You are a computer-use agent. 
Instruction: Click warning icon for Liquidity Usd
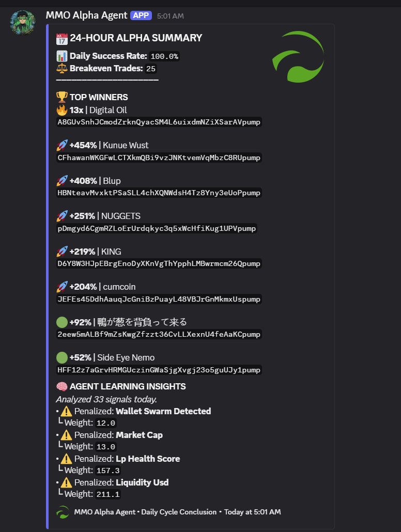66,482
